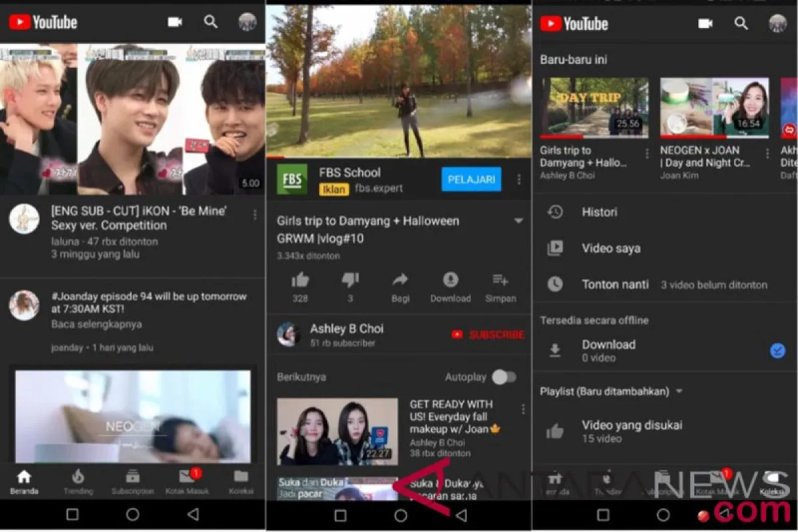Tap the blue checkmark beside Download
Screen dimensions: 798x532
point(777,350)
